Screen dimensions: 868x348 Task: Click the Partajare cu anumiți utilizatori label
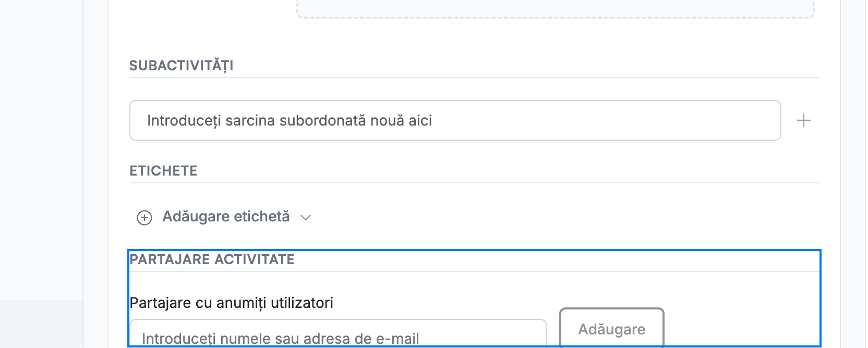(231, 303)
